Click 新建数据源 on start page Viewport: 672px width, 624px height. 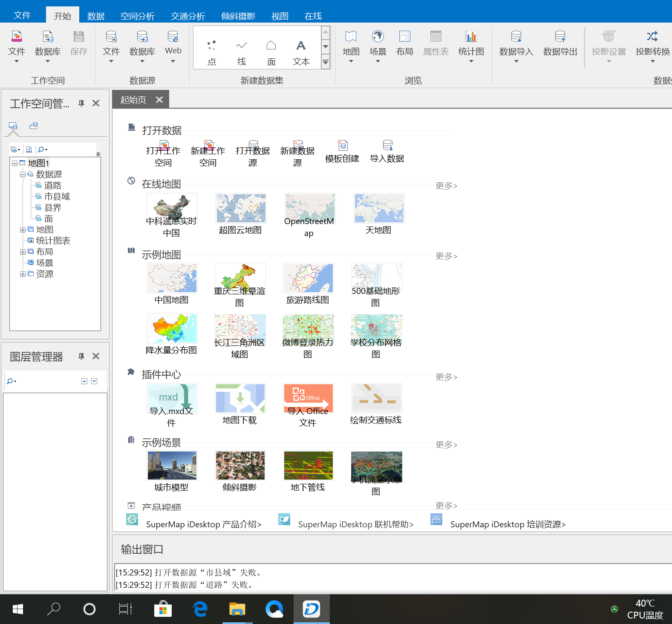click(297, 154)
